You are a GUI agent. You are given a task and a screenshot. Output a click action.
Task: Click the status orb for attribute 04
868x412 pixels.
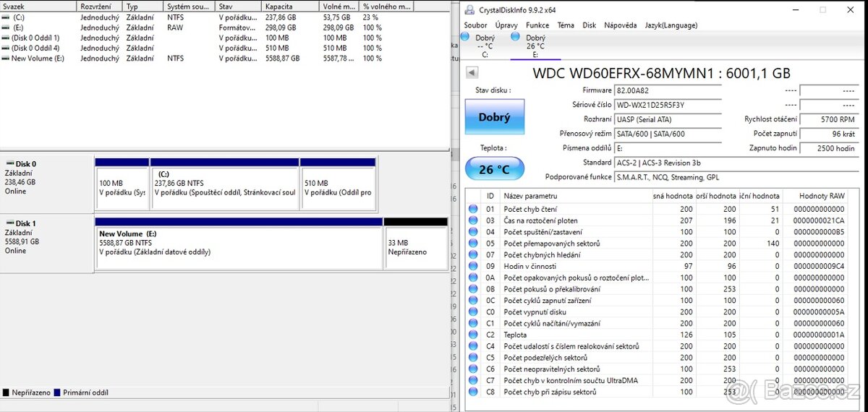tap(473, 232)
